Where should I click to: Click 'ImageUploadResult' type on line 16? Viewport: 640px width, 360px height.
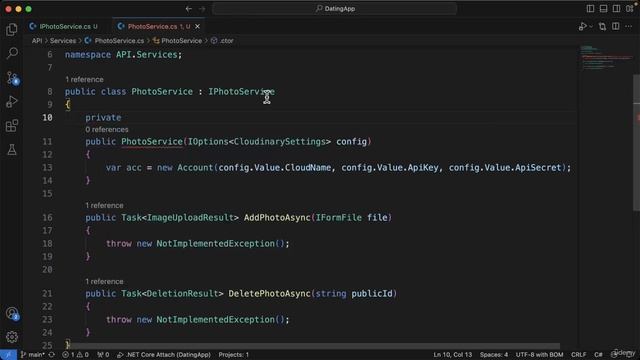[x=190, y=218]
